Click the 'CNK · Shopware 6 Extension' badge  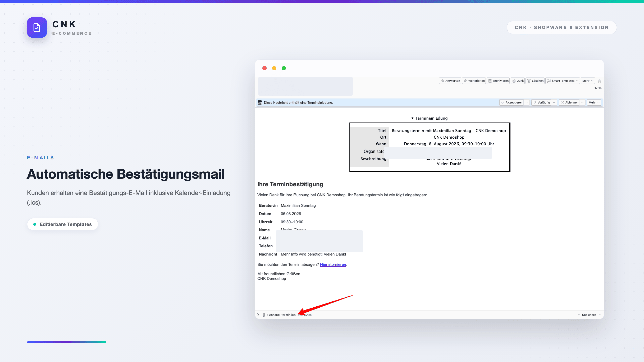(x=562, y=27)
